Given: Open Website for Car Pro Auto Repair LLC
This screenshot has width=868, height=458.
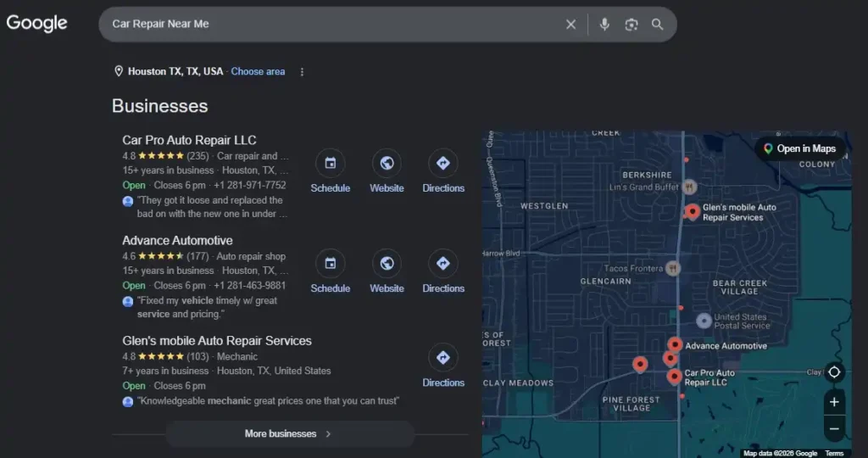Looking at the screenshot, I should click(387, 171).
